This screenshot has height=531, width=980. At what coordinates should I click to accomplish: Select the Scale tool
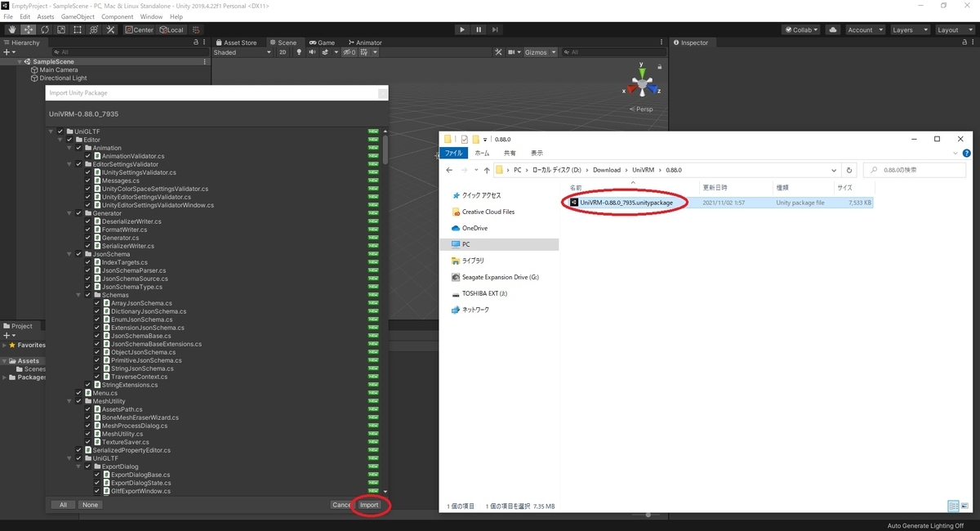61,29
